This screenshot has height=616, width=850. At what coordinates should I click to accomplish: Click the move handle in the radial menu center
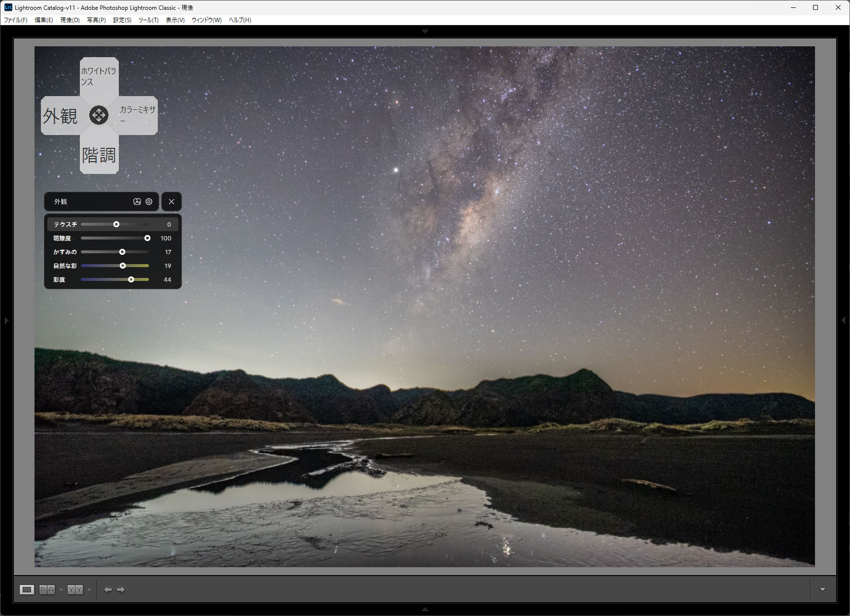pyautogui.click(x=99, y=115)
